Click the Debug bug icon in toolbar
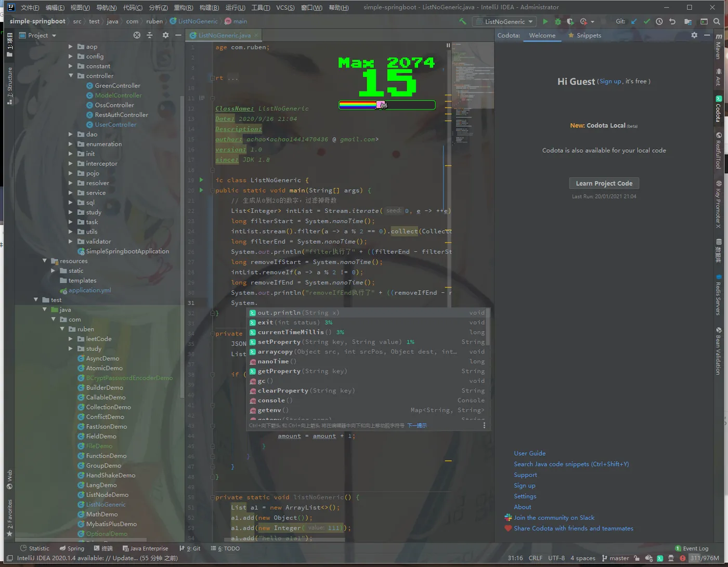Screen dimensions: 728x567 tap(557, 21)
